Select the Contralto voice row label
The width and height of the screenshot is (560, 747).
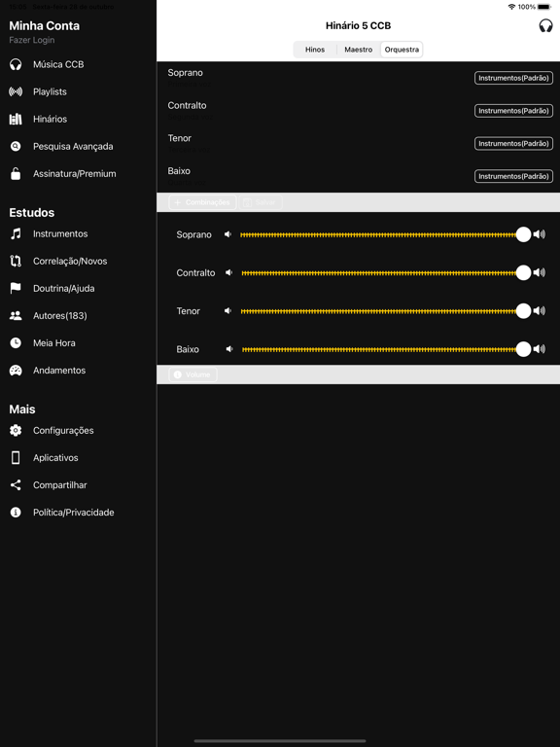[x=187, y=105]
